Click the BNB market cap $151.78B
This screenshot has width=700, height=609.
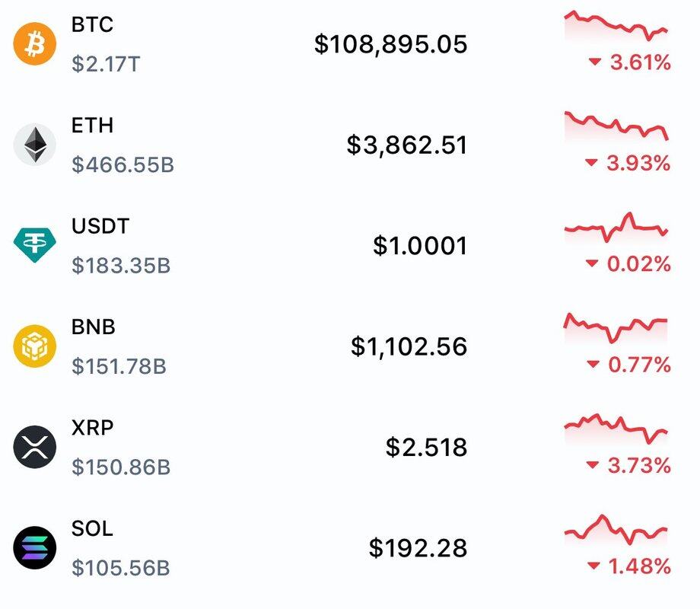[119, 366]
